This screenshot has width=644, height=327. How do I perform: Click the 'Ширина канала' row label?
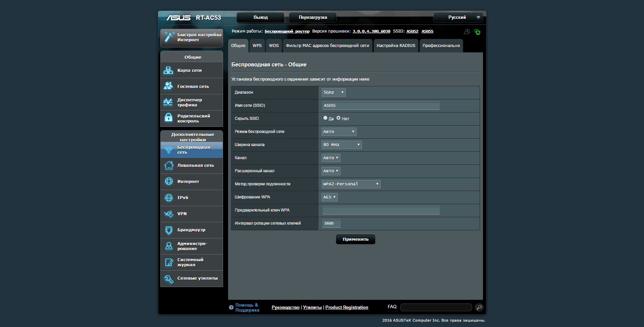click(x=250, y=145)
